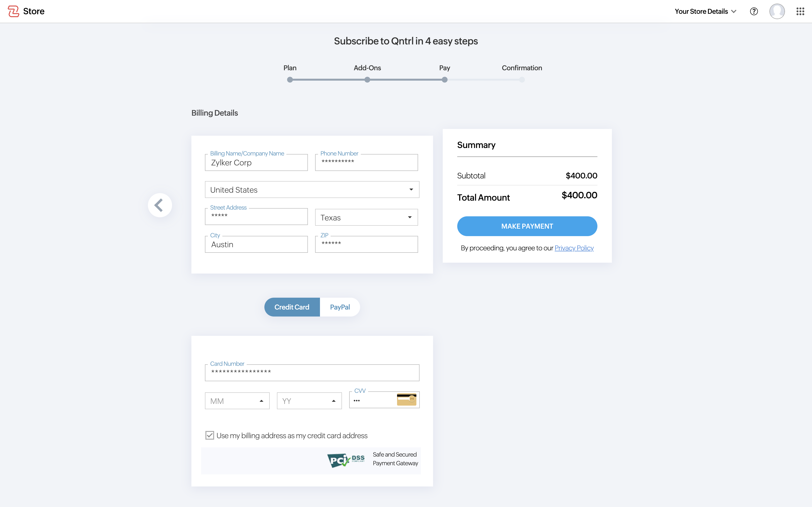This screenshot has width=812, height=507.
Task: Select expiry year YY dropdown
Action: coord(309,401)
